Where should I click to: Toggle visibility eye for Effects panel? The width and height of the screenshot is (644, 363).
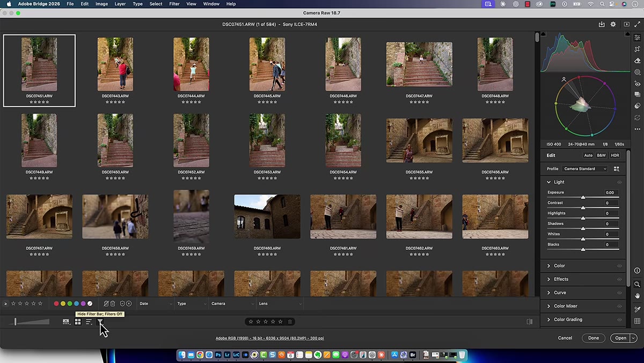click(619, 279)
